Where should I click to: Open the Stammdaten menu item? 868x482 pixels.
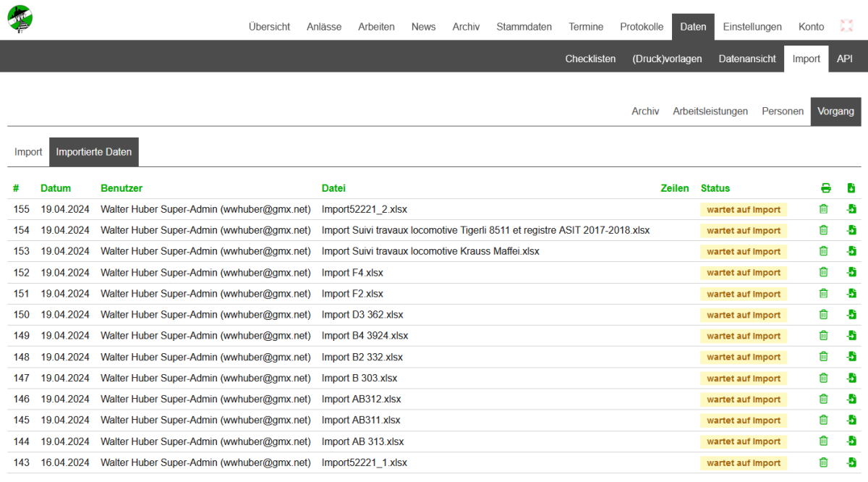coord(524,27)
